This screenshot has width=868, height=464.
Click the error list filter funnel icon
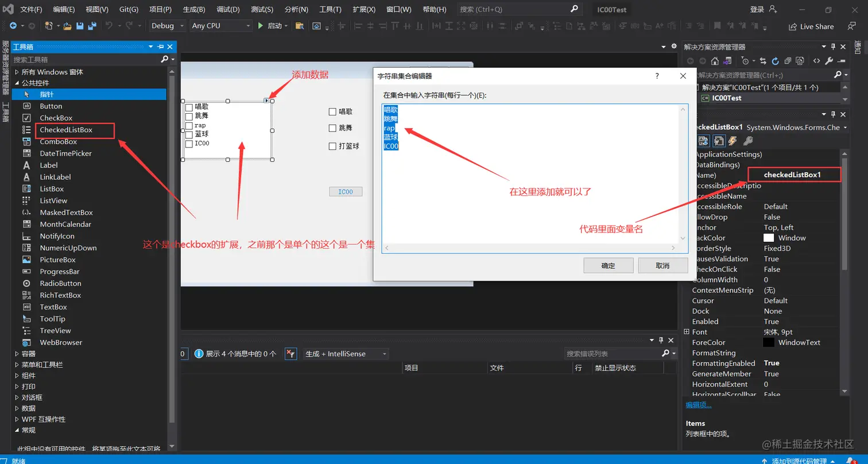click(x=290, y=354)
